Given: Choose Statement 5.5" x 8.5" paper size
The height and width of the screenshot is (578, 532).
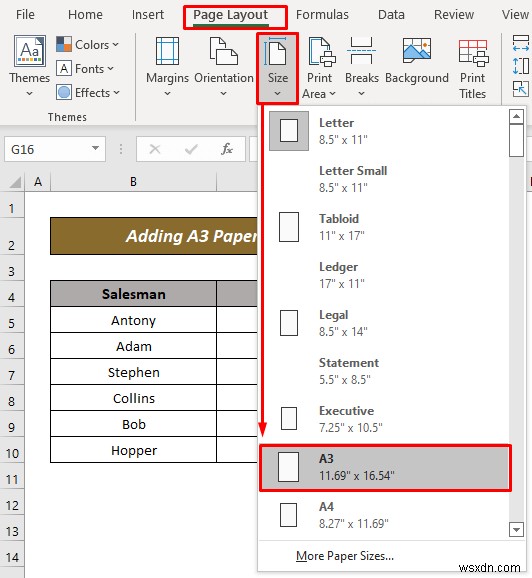Looking at the screenshot, I should pyautogui.click(x=383, y=371).
